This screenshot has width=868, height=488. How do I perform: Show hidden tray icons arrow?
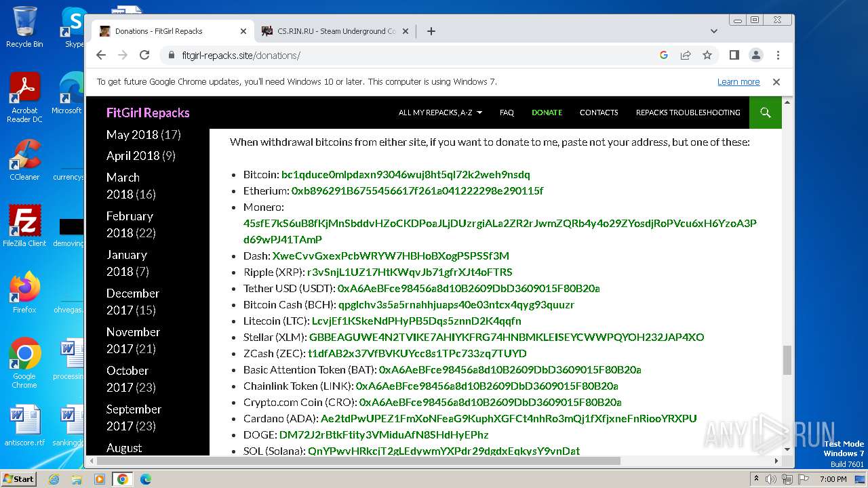[x=756, y=479]
